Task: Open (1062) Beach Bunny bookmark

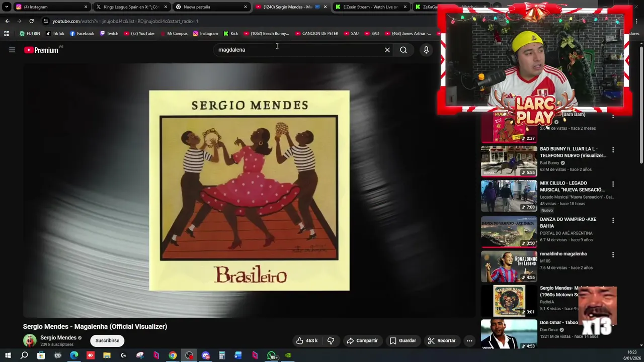Action: (266, 34)
